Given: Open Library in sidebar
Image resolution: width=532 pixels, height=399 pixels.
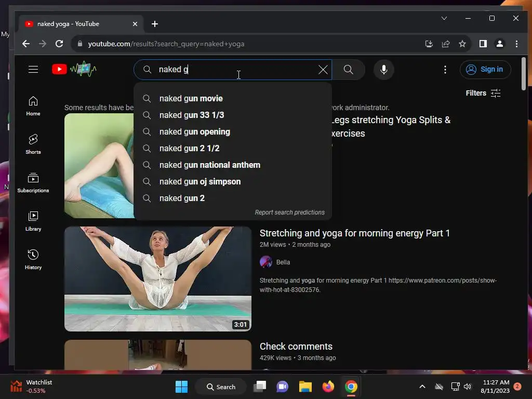Looking at the screenshot, I should pyautogui.click(x=33, y=221).
